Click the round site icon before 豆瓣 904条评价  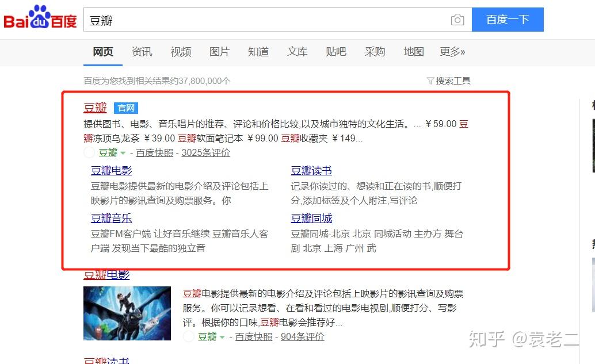(x=189, y=336)
